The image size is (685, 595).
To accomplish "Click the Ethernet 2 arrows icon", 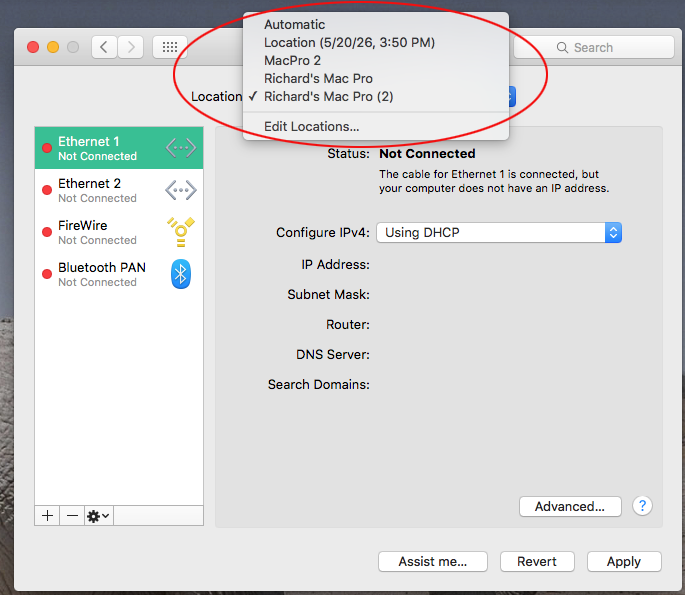I will pyautogui.click(x=181, y=190).
